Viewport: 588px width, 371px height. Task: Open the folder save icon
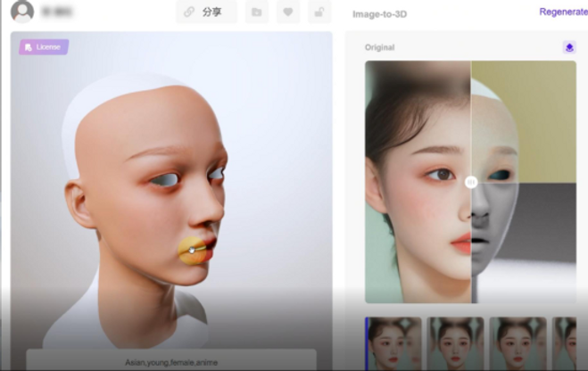(x=257, y=12)
